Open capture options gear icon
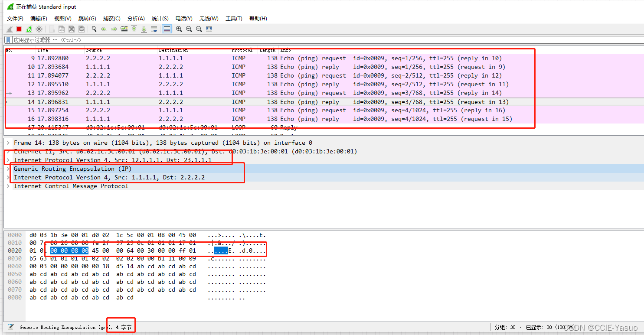 39,29
